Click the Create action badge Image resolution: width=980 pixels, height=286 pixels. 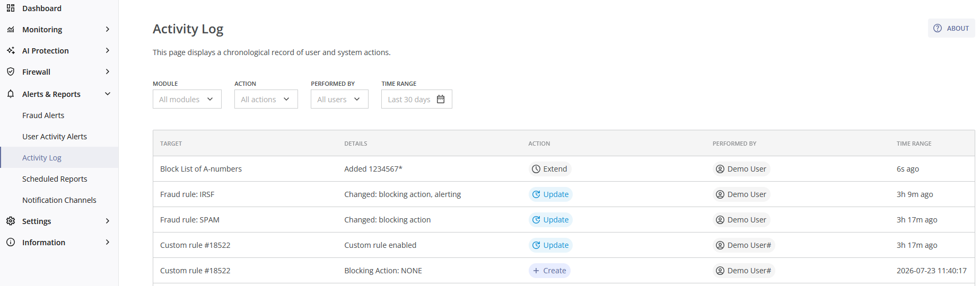(x=549, y=271)
